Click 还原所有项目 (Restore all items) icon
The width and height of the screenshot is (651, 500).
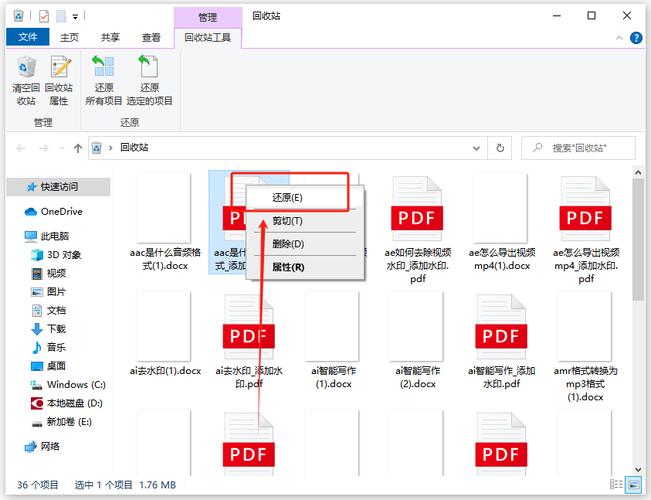103,81
